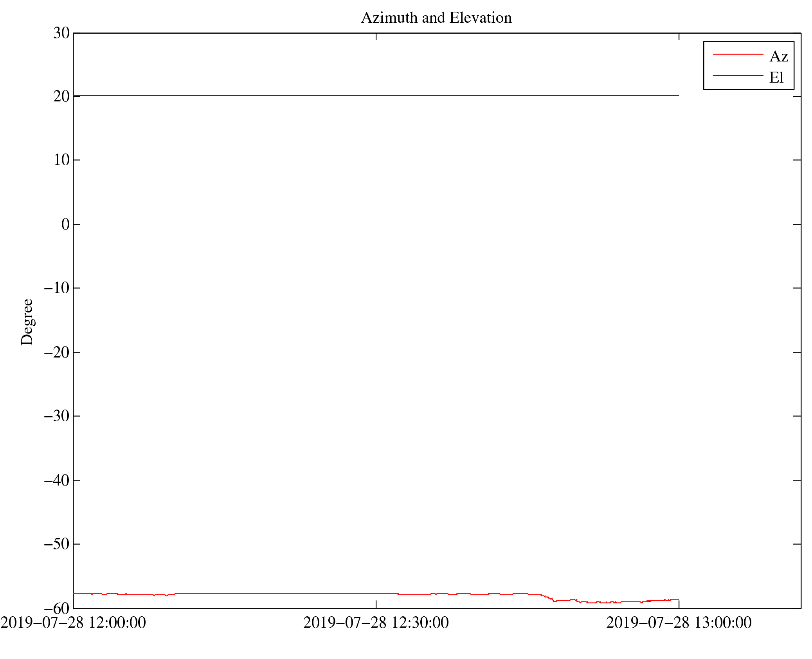The image size is (812, 659).
Task: Click the y-axis tick label 30
Action: coord(61,33)
